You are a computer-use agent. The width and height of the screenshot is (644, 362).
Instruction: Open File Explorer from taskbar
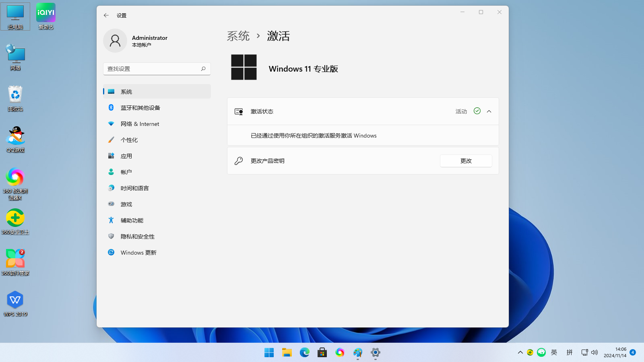point(287,352)
